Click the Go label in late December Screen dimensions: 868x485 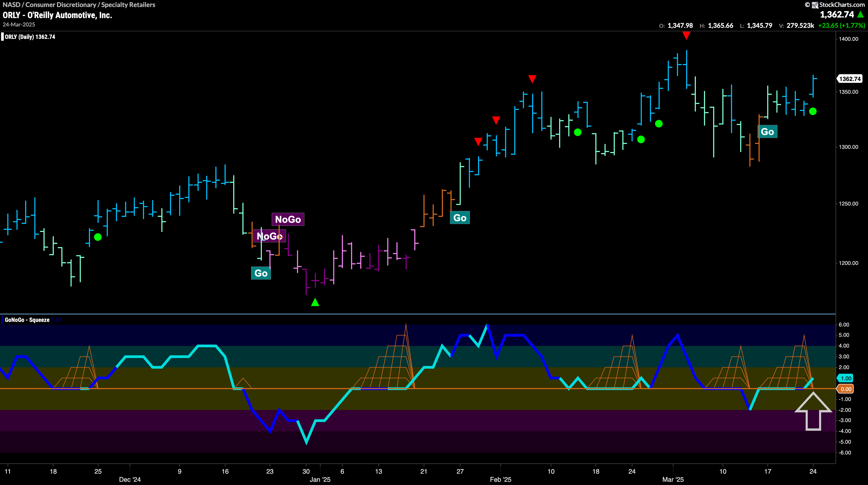point(261,273)
